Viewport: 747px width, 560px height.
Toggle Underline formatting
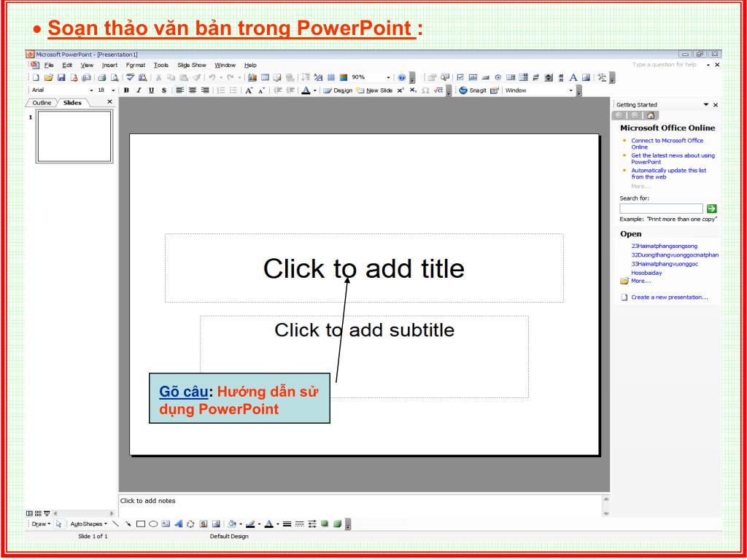click(152, 90)
